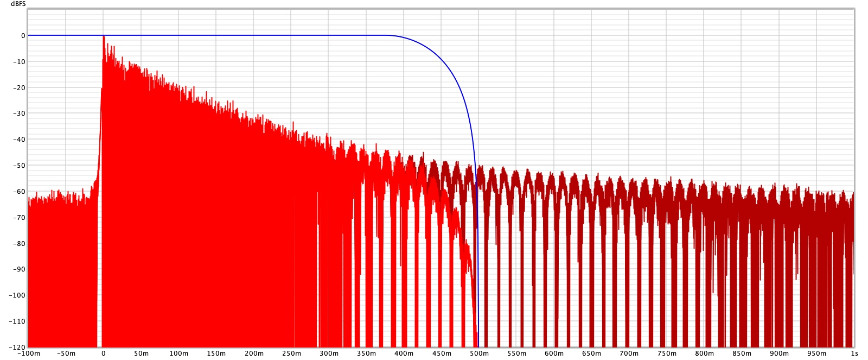Select the -80 vertical axis label
This screenshot has width=868, height=360.
(20, 244)
